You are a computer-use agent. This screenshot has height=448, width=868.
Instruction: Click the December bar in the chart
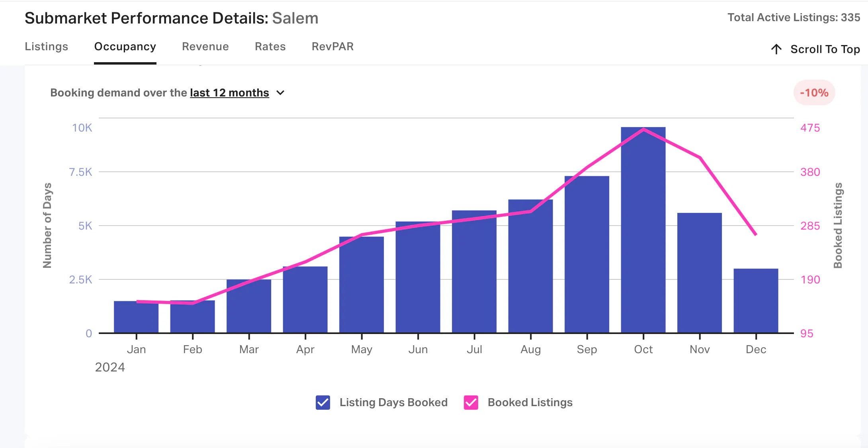pyautogui.click(x=756, y=301)
